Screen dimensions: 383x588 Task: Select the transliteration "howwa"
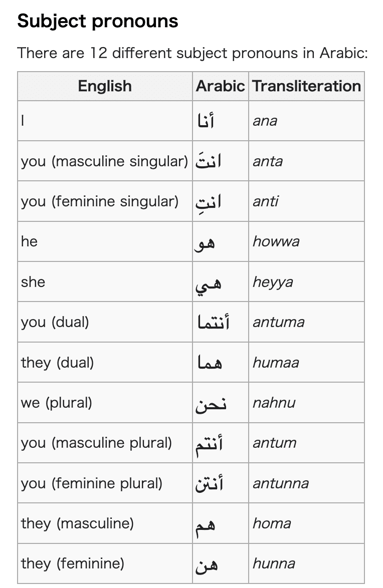276,241
